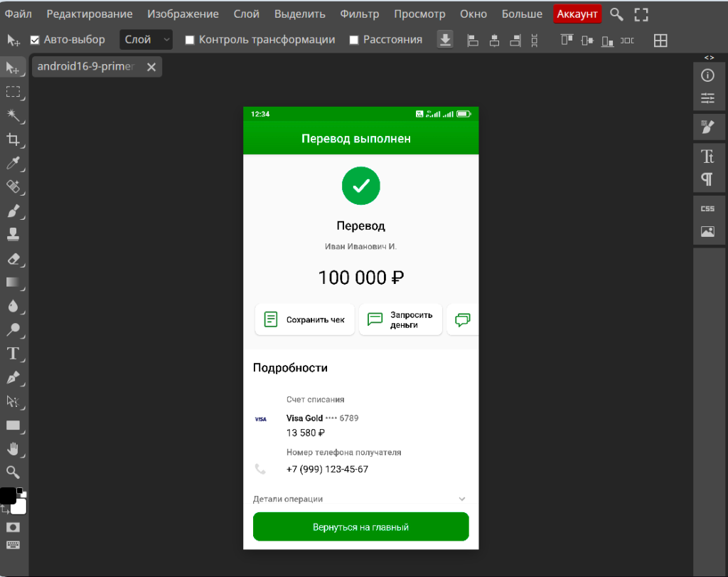Viewport: 728px width, 577px height.
Task: Close the android16-9 document tab
Action: (x=151, y=67)
